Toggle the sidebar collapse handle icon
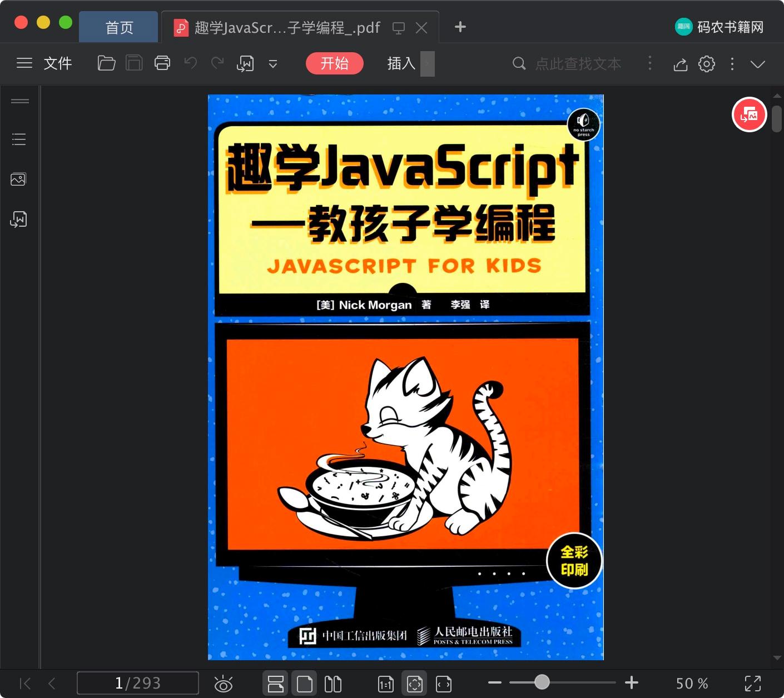784x698 pixels. pyautogui.click(x=20, y=101)
